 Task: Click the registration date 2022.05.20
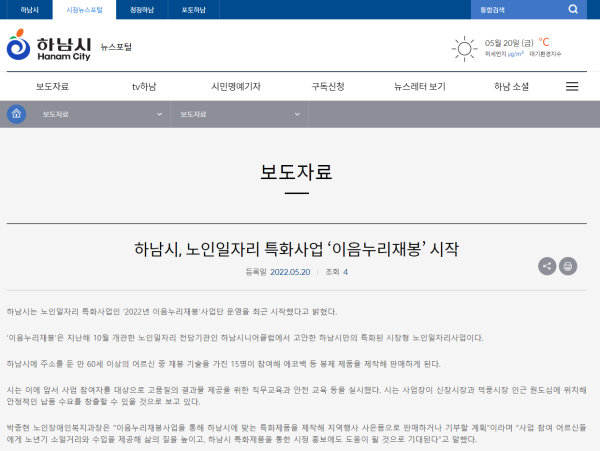pos(290,272)
